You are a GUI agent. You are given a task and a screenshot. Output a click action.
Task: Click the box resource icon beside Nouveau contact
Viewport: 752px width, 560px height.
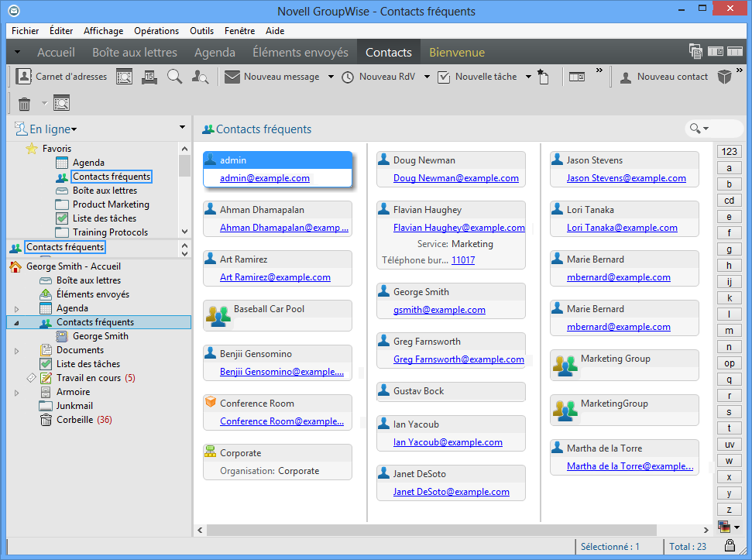pos(724,77)
